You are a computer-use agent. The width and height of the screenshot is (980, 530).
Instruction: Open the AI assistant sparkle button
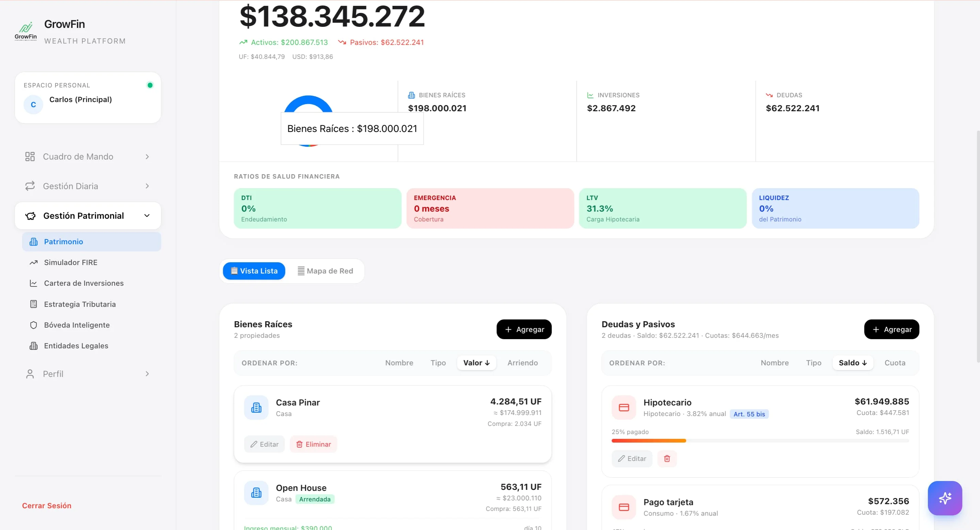tap(945, 498)
